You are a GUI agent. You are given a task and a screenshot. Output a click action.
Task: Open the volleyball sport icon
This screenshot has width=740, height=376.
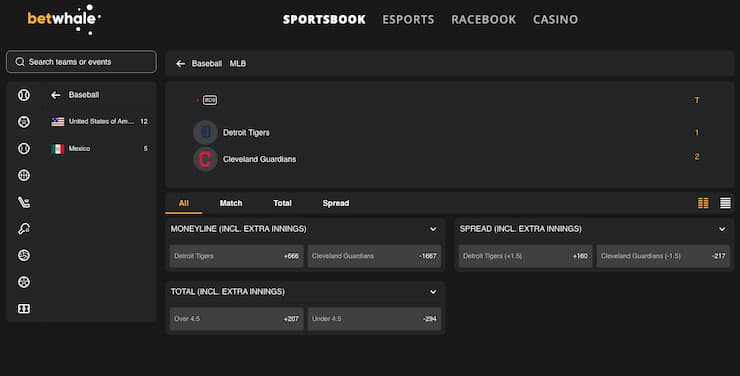click(x=24, y=255)
